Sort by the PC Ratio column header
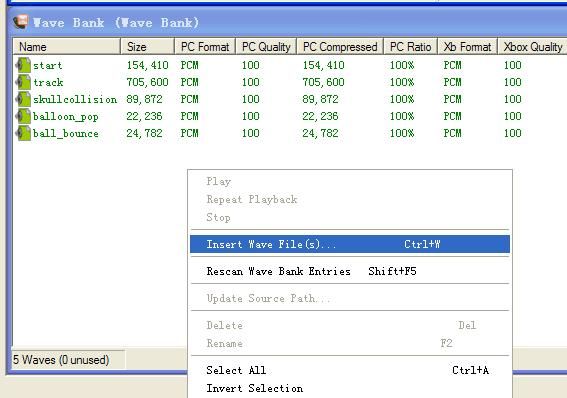This screenshot has height=398, width=567. [x=410, y=47]
